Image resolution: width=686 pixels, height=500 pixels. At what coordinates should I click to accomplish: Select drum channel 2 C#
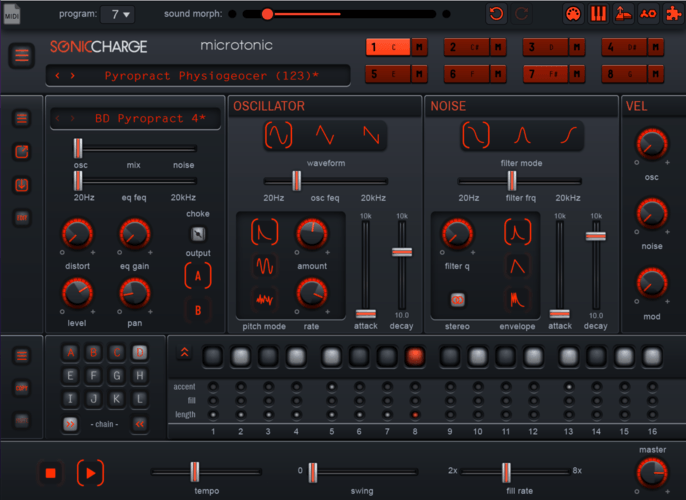466,47
